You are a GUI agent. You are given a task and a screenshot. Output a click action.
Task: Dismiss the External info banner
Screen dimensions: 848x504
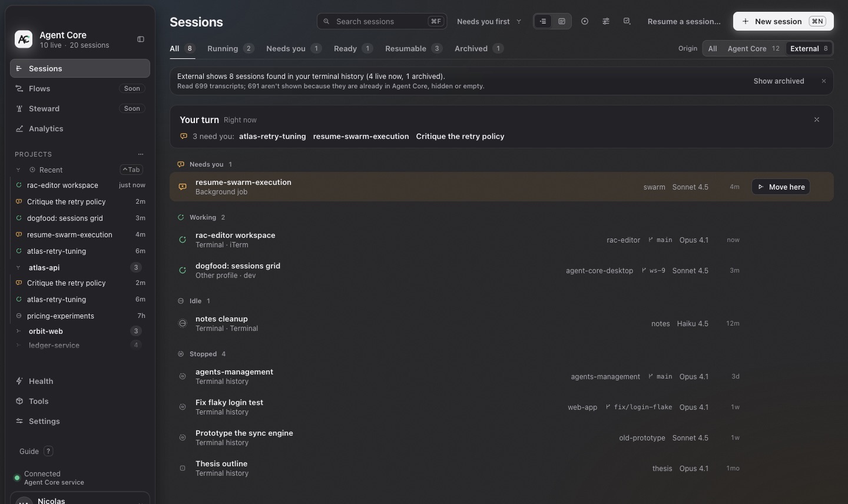824,81
